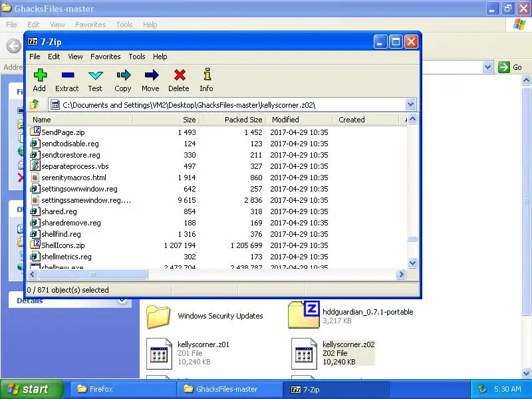Image resolution: width=532 pixels, height=399 pixels.
Task: Run the Test tool in 7-Zip
Action: tap(95, 75)
